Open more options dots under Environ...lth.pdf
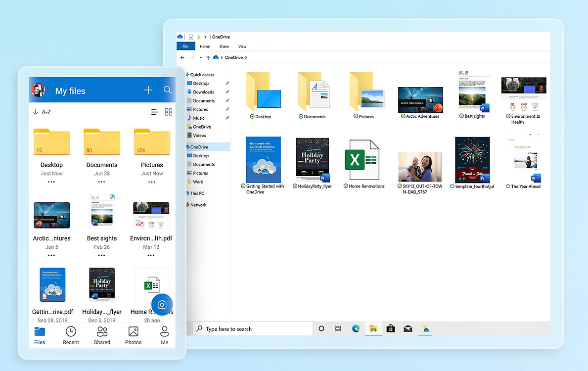 click(x=151, y=255)
